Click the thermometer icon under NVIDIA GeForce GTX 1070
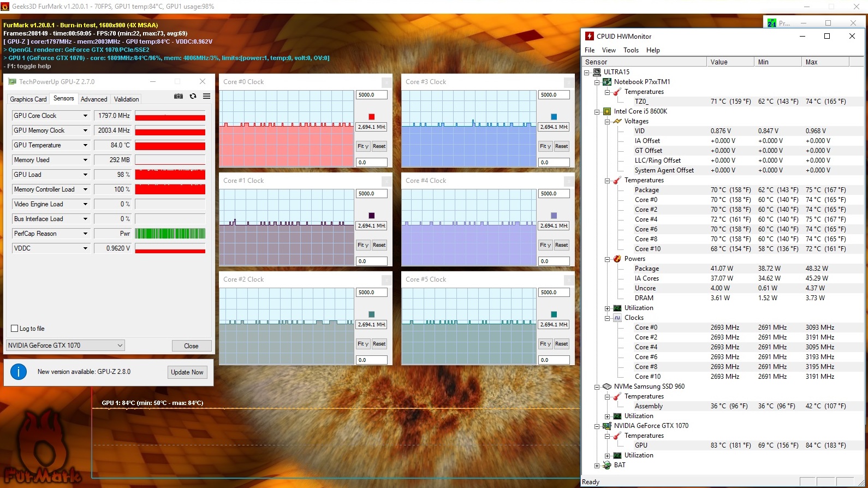The width and height of the screenshot is (868, 488). (617, 436)
